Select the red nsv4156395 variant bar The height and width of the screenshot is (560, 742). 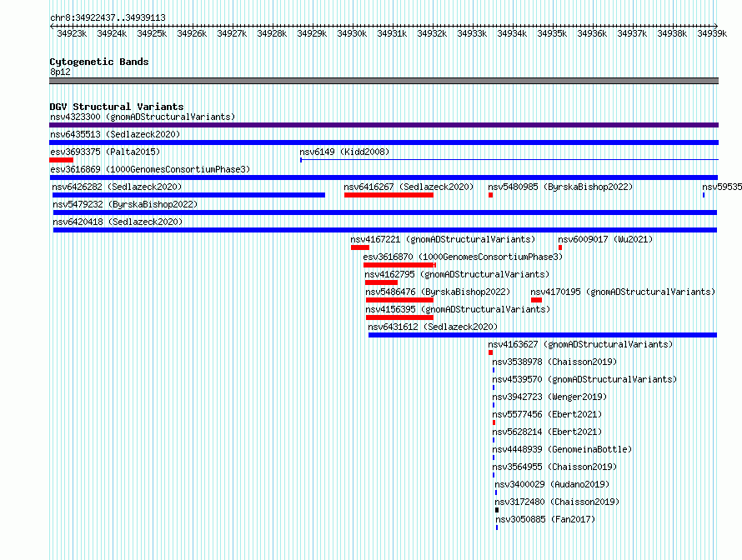click(x=399, y=317)
